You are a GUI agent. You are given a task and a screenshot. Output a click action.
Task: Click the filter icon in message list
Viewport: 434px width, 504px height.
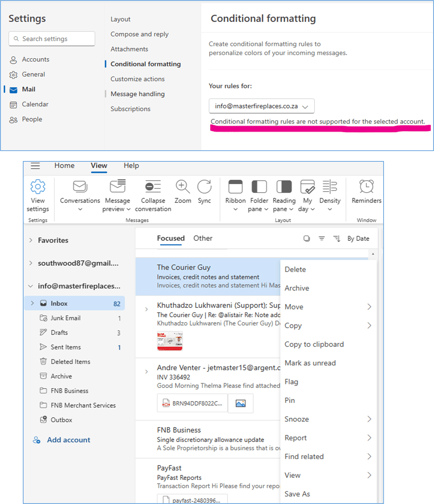pyautogui.click(x=322, y=239)
